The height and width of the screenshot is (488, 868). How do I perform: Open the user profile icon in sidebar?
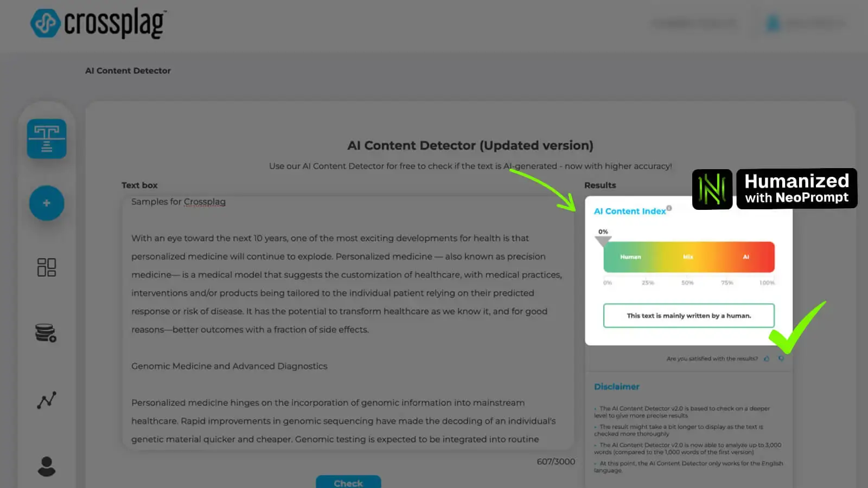[47, 466]
